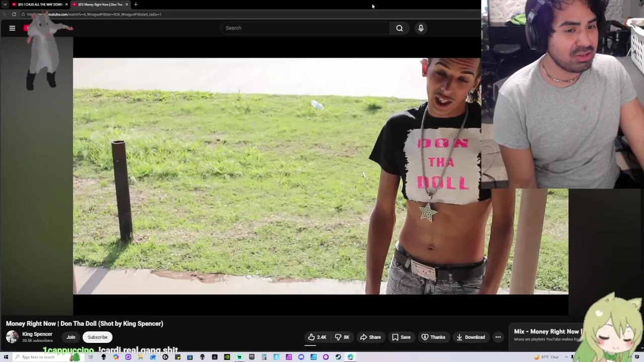644x362 pixels.
Task: Save the video to a playlist
Action: [401, 337]
